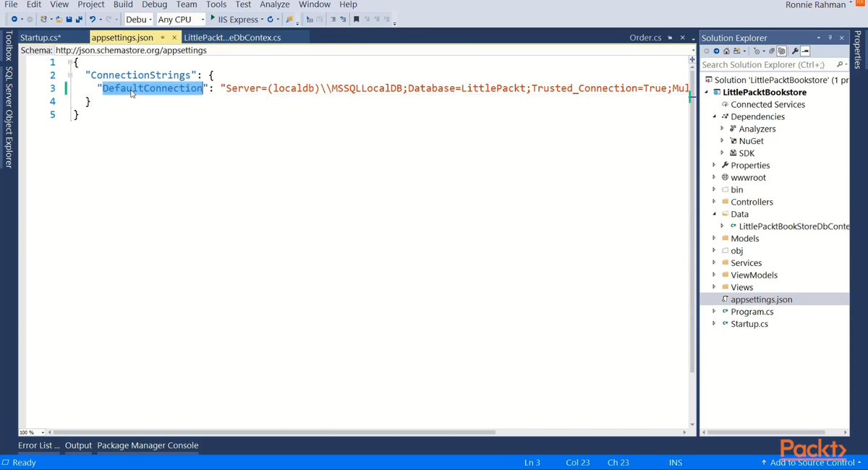This screenshot has width=868, height=470.
Task: Toggle the bookmark icon in toolbar
Action: pos(357,20)
